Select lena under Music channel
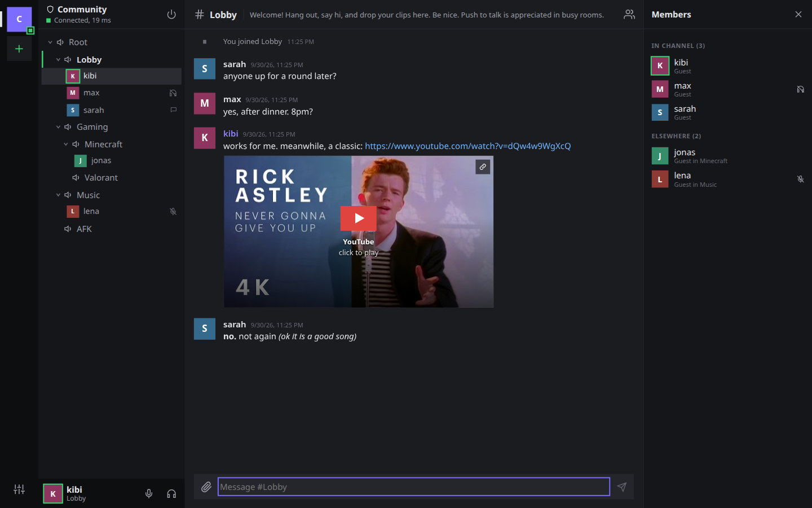The image size is (812, 508). (112, 212)
